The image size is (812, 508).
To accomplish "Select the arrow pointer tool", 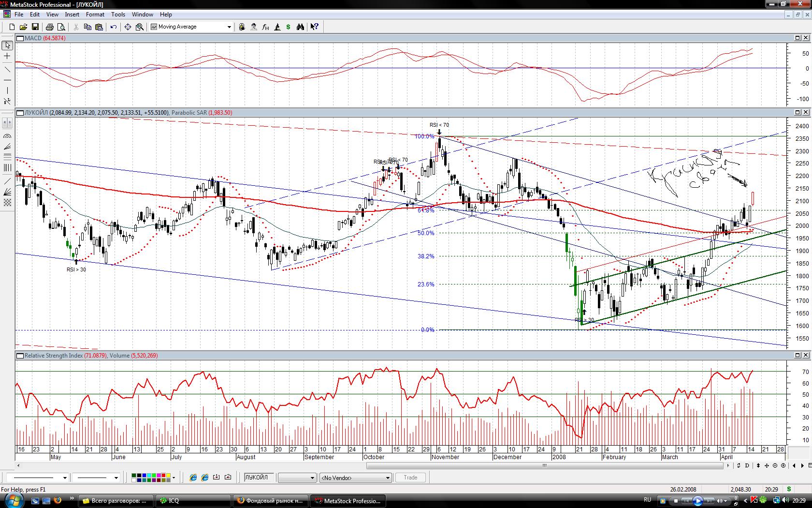I will (7, 45).
